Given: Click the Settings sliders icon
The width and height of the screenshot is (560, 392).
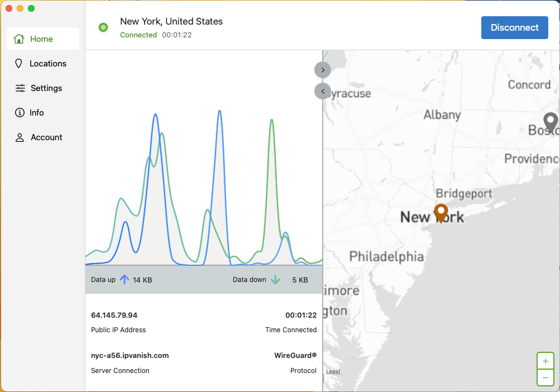Looking at the screenshot, I should click(20, 88).
